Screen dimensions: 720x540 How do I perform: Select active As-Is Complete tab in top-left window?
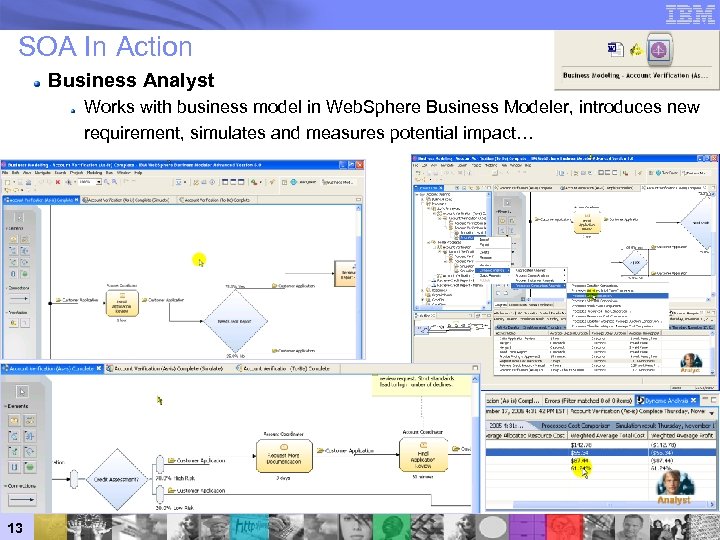[x=39, y=200]
